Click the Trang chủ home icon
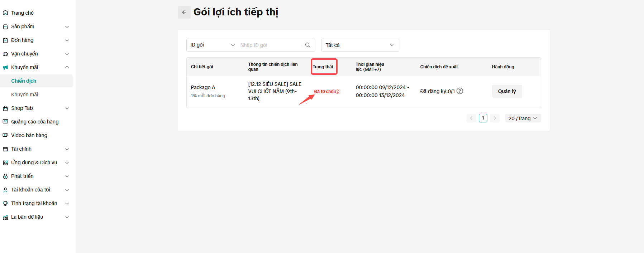The width and height of the screenshot is (644, 253). click(x=5, y=13)
